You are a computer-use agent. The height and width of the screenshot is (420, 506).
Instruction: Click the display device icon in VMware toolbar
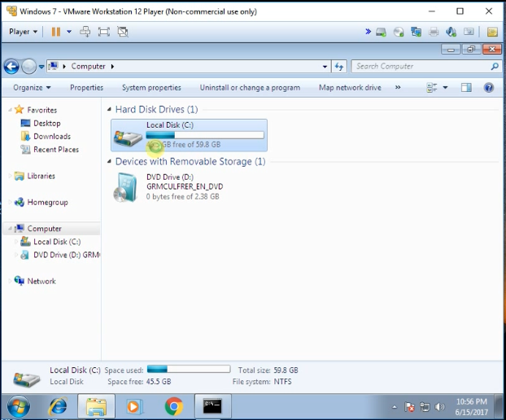pos(469,32)
